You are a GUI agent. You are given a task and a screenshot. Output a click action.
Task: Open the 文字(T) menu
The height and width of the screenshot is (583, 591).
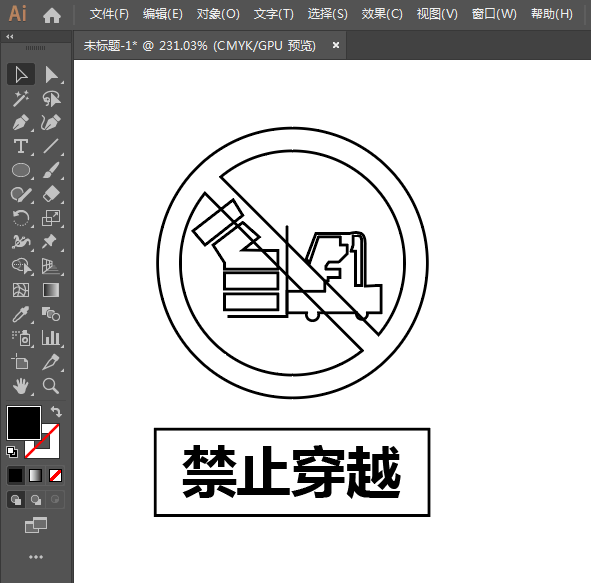[274, 14]
